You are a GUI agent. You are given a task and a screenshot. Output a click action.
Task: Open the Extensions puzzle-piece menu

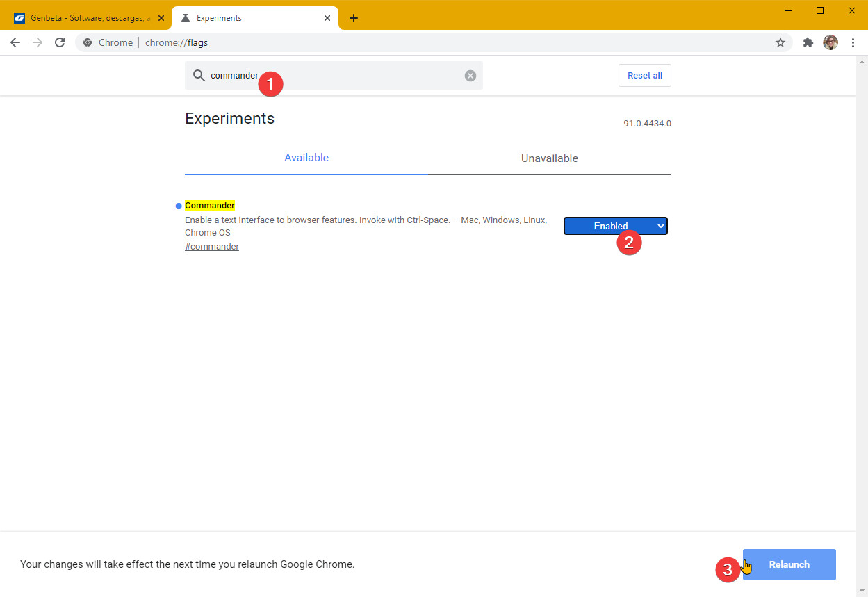tap(808, 42)
